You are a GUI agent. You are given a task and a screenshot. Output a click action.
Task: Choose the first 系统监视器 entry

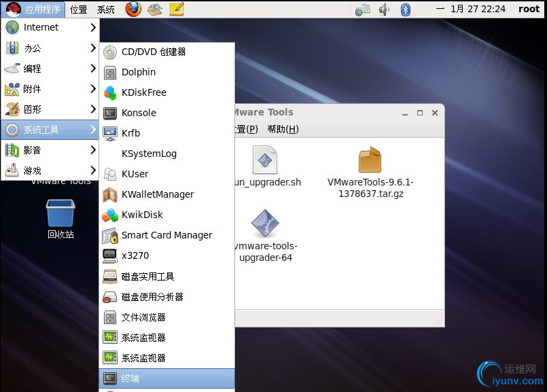coord(166,338)
